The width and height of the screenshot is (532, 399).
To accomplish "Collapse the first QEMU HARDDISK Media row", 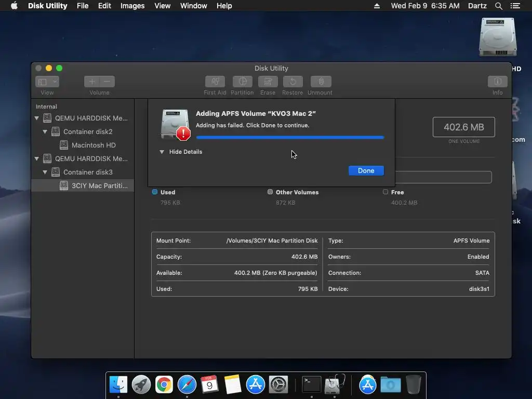I will [37, 118].
